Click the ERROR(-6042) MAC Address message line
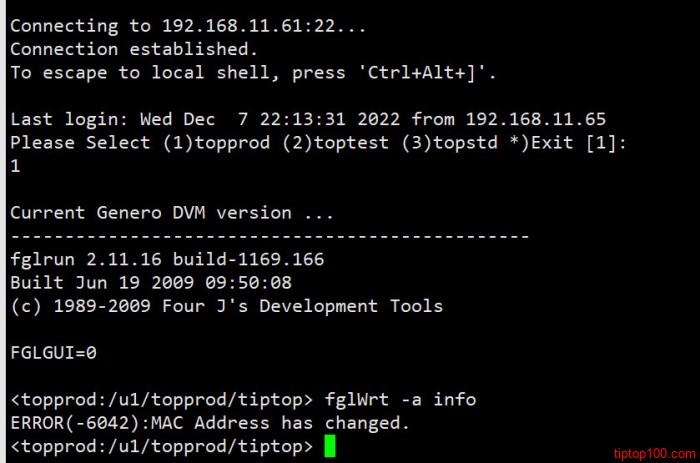700x463 pixels. [x=210, y=422]
